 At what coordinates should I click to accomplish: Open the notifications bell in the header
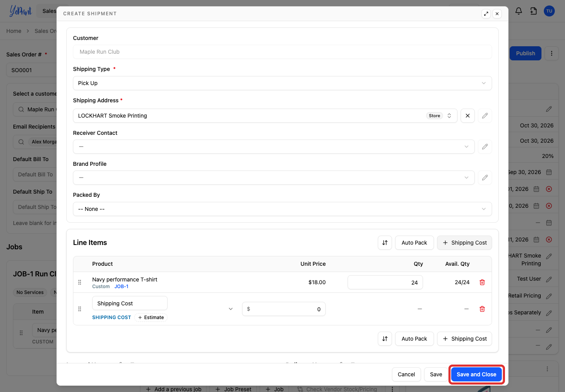(x=519, y=11)
